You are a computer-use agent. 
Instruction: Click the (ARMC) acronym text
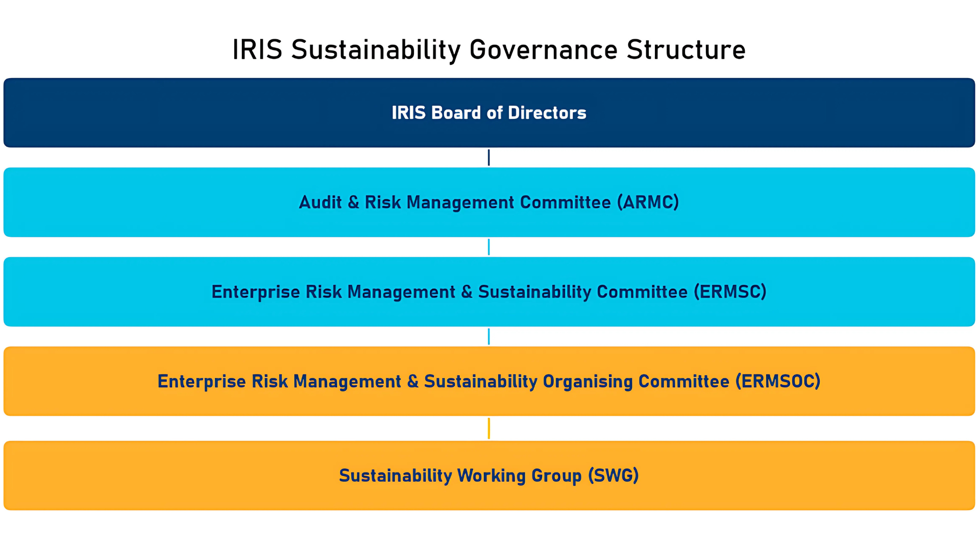click(x=648, y=203)
